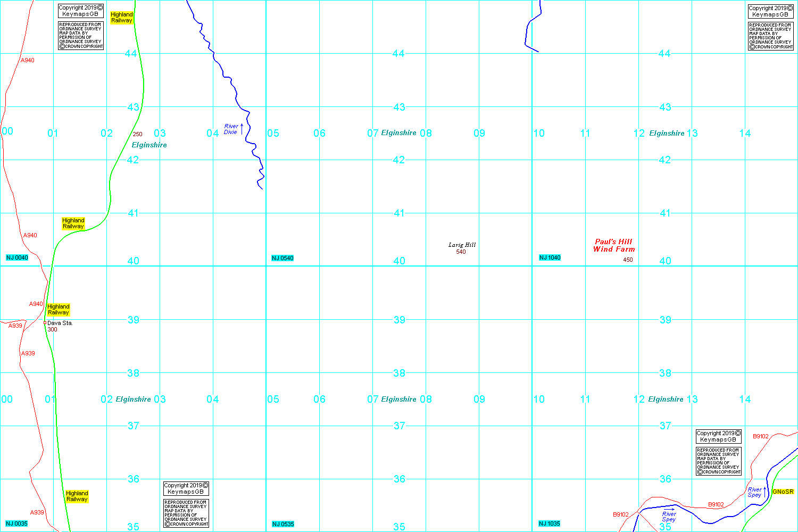Click the Highland Railway label at map top

click(x=121, y=18)
